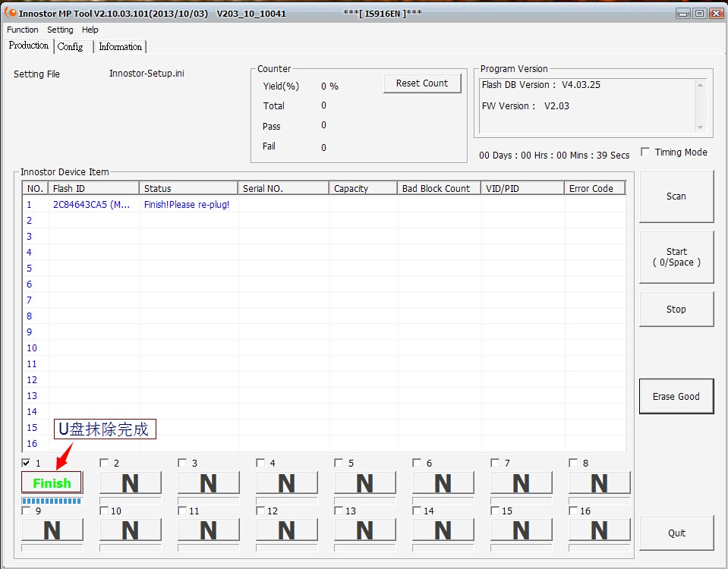Viewport: 728px width, 569px height.
Task: Check the port 3 checkbox
Action: pos(182,463)
